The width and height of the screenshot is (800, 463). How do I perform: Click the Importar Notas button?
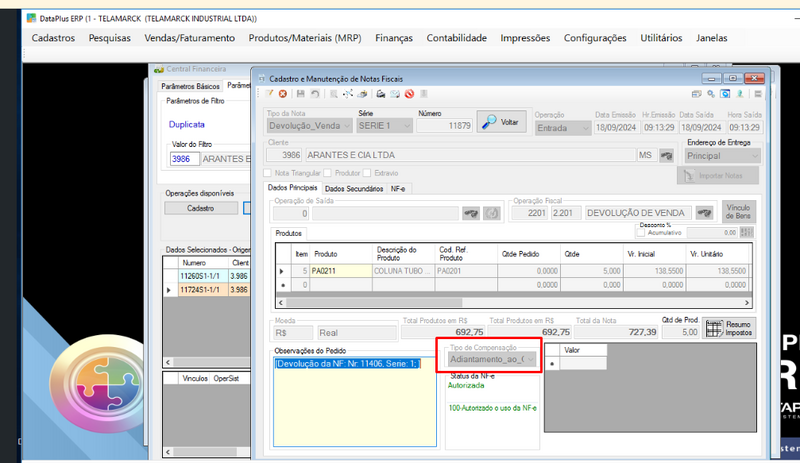(717, 176)
